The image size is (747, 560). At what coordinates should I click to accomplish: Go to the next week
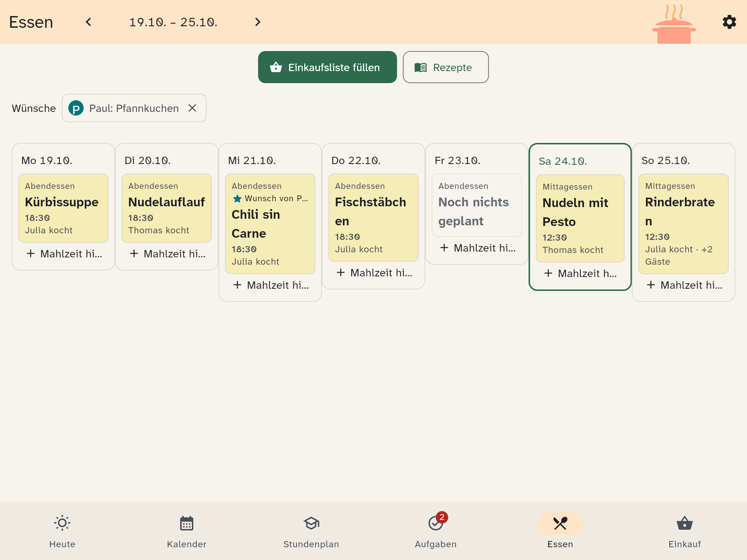pyautogui.click(x=258, y=22)
